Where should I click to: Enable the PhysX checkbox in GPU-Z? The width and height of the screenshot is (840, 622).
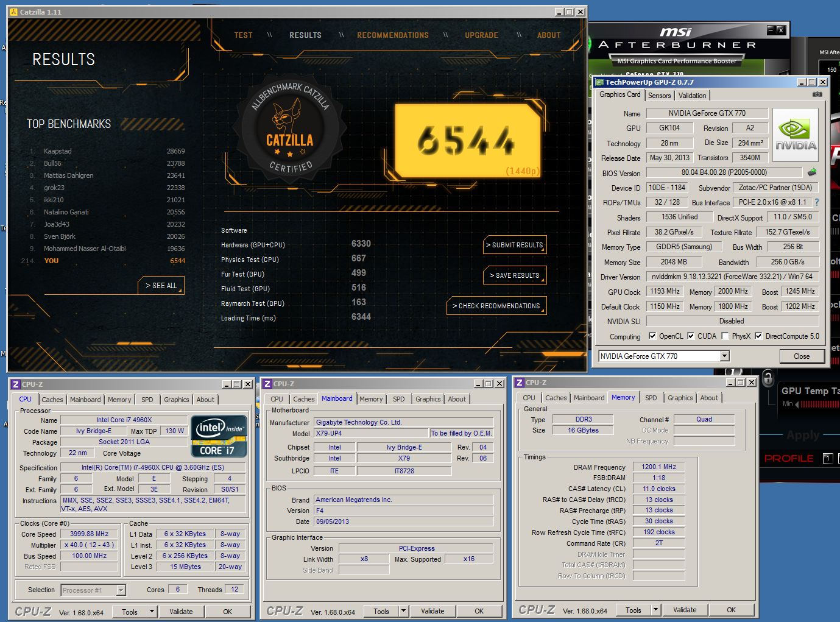pyautogui.click(x=725, y=336)
